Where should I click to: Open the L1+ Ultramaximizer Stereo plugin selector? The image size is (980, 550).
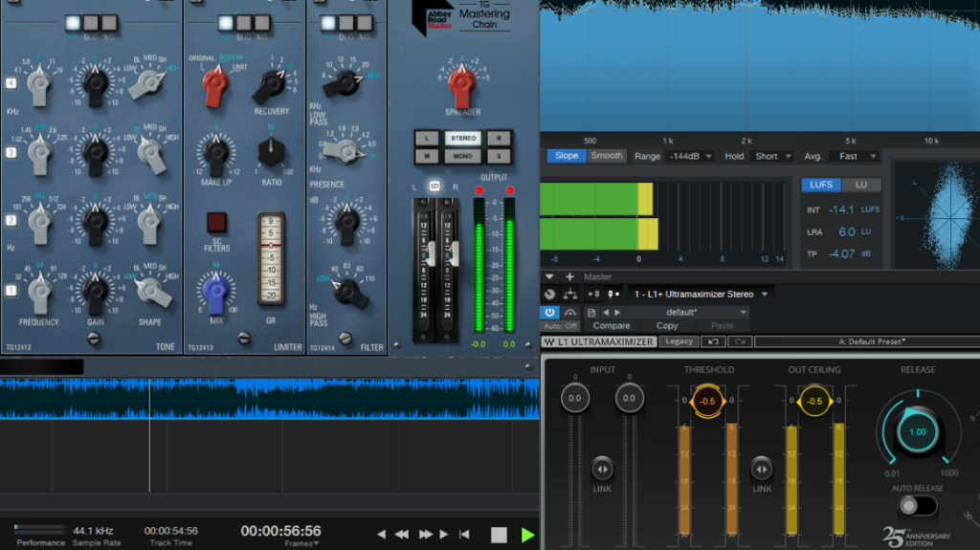click(700, 294)
